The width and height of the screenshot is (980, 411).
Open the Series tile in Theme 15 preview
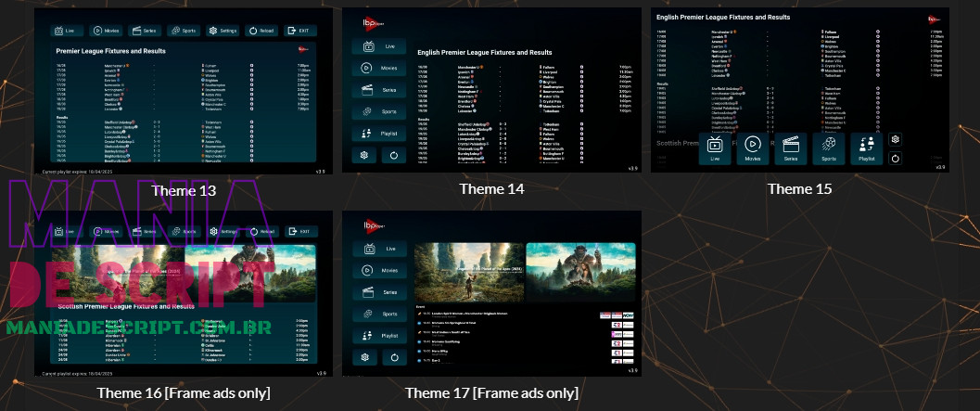(x=791, y=148)
